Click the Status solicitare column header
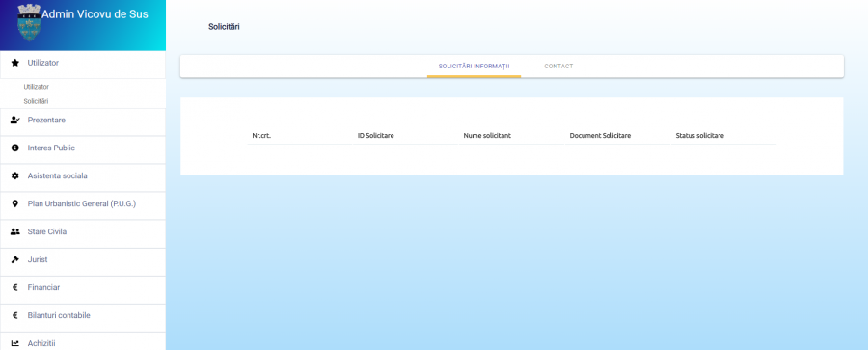This screenshot has width=868, height=350. pyautogui.click(x=700, y=136)
